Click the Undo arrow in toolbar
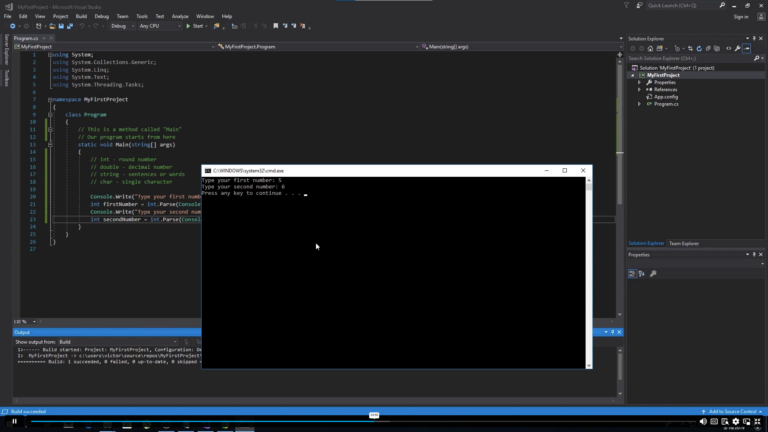The image size is (768, 432). pos(82,26)
